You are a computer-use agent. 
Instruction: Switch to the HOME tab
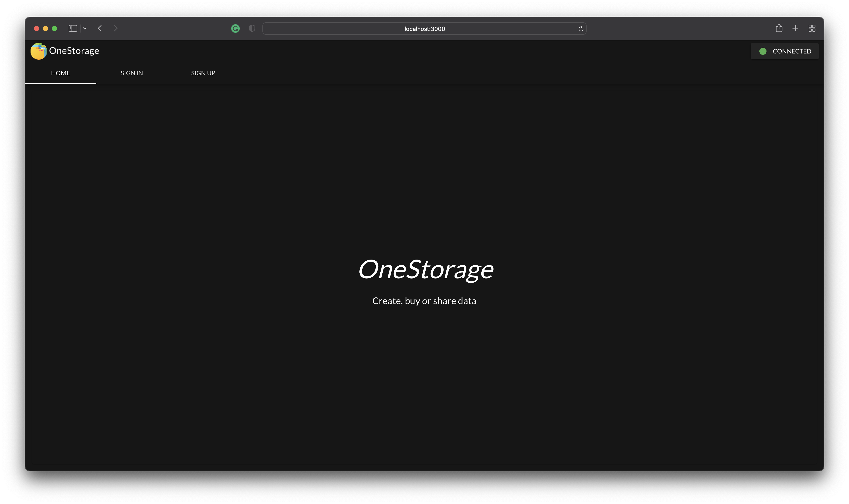(x=60, y=73)
